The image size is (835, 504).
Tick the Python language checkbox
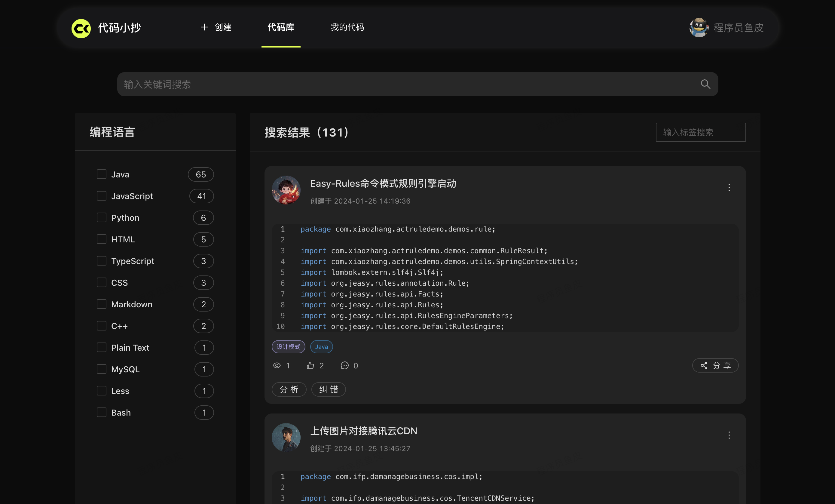(x=102, y=218)
